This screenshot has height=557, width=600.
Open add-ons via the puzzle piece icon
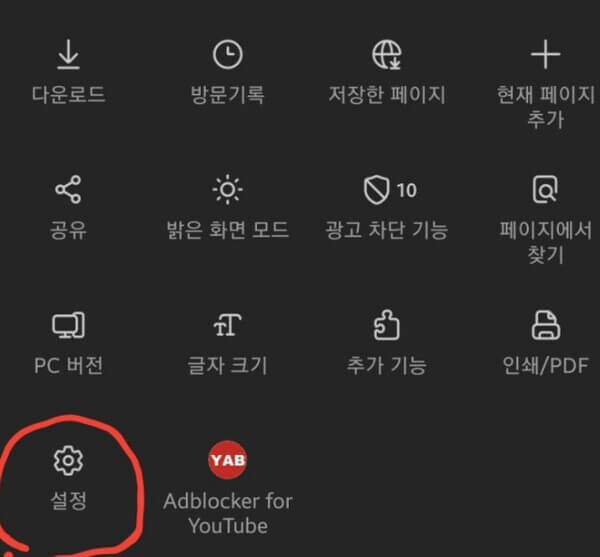(387, 325)
